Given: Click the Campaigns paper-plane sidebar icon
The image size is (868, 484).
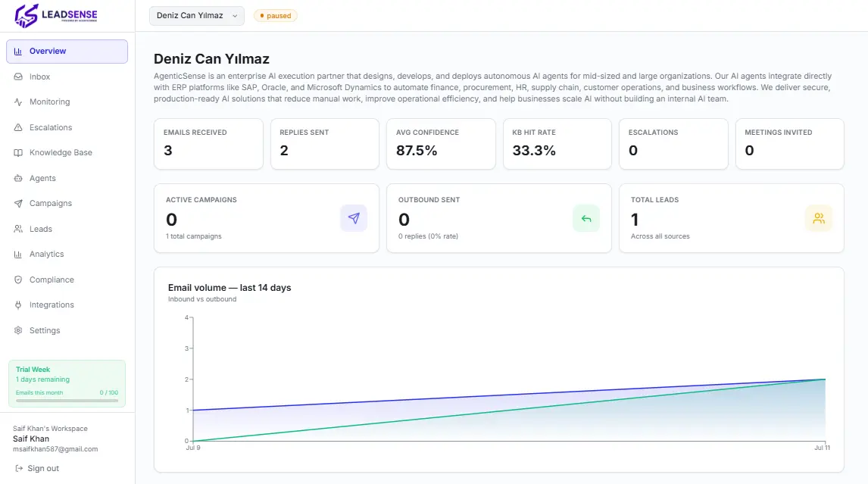Looking at the screenshot, I should 18,203.
